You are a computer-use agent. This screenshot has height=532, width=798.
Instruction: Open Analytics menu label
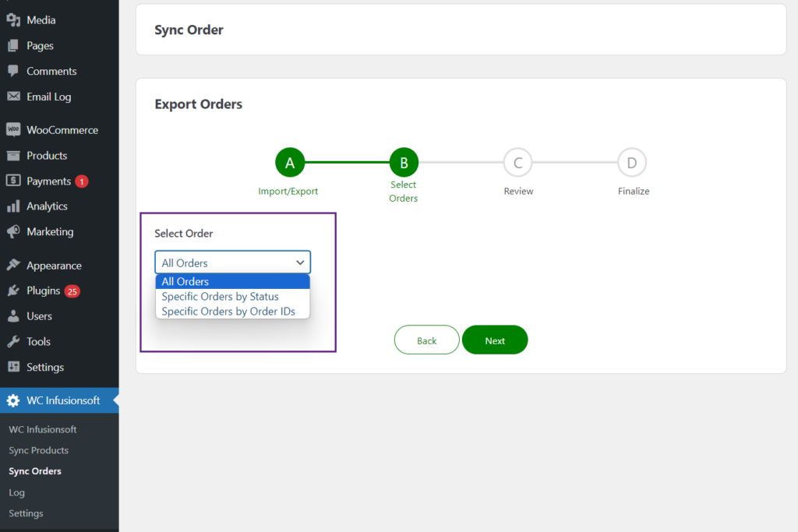click(47, 206)
